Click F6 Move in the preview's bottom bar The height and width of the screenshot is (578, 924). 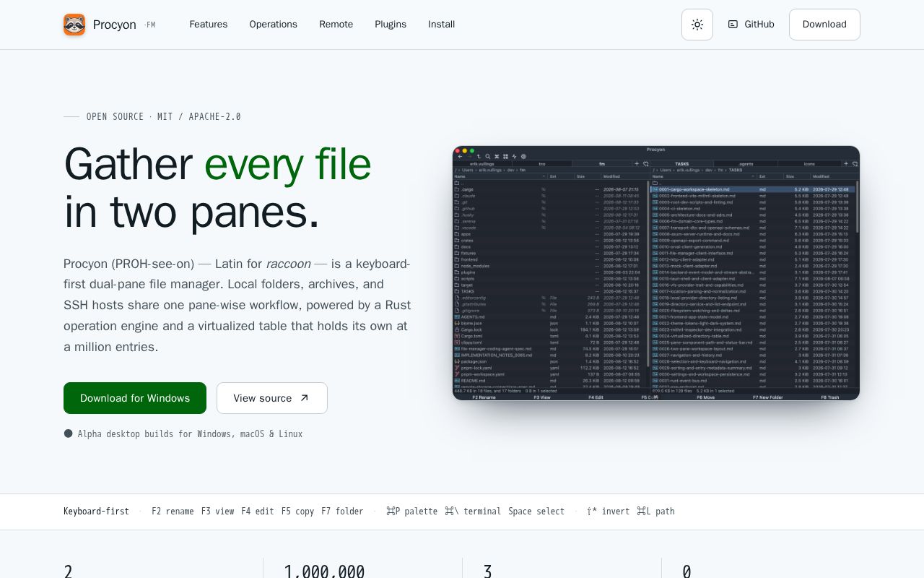tap(705, 397)
